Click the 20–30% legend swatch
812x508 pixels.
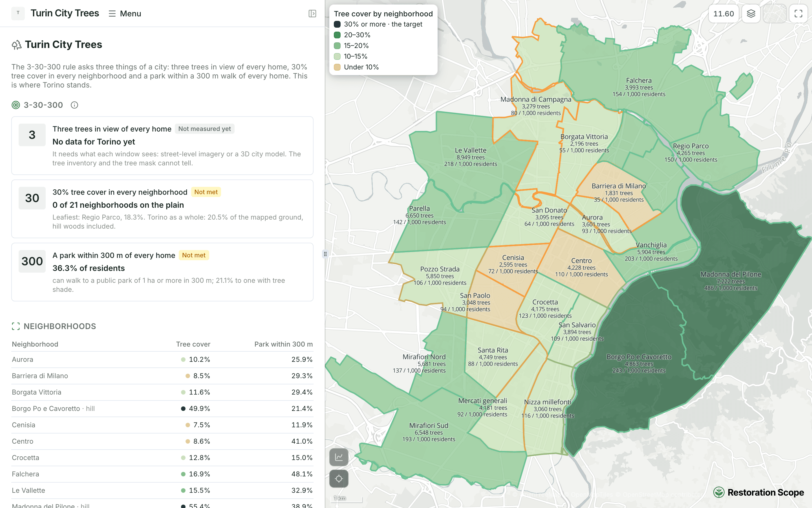click(337, 35)
